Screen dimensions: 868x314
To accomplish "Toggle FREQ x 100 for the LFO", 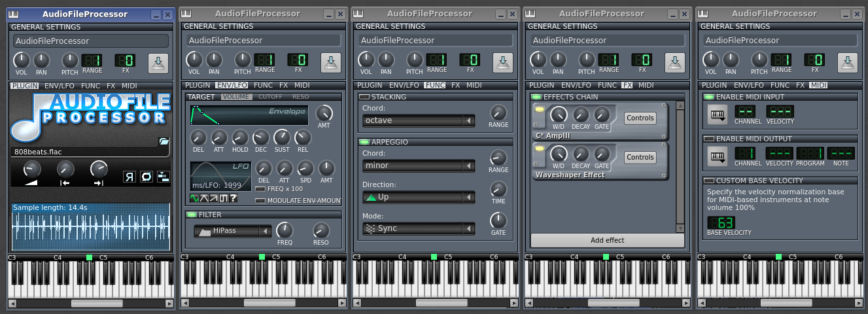I will click(260, 188).
